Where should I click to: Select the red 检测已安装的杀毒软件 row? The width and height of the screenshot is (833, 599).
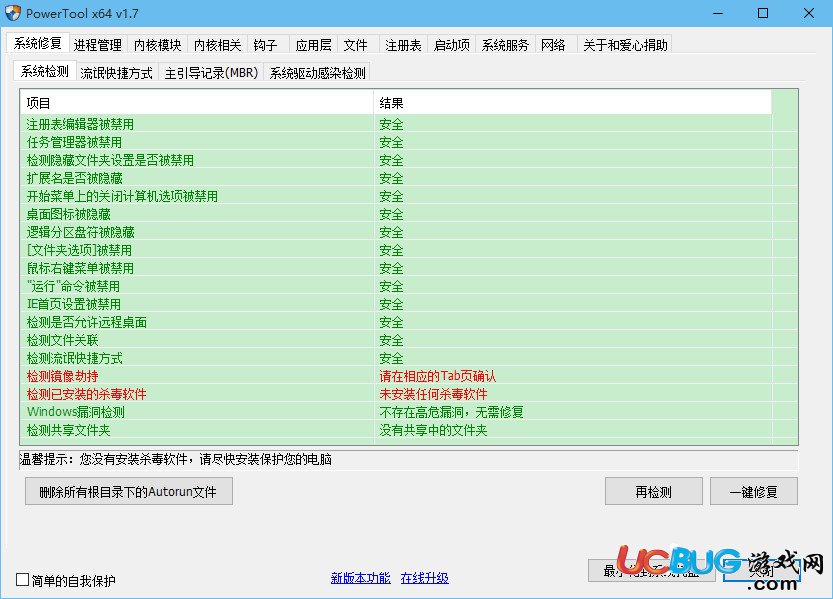click(396, 395)
